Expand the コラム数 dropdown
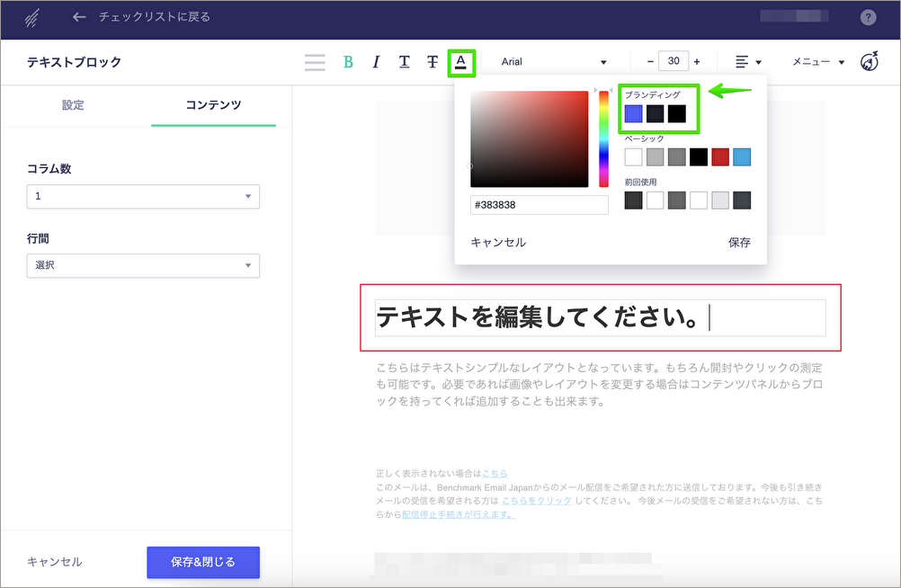Screen dimensions: 901x588 tap(143, 196)
